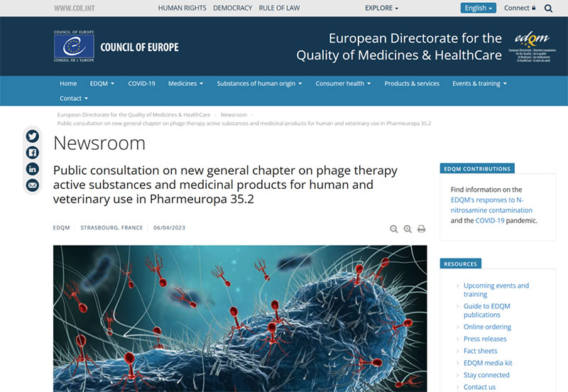
Task: Open Substances of human origin menu
Action: tap(259, 84)
